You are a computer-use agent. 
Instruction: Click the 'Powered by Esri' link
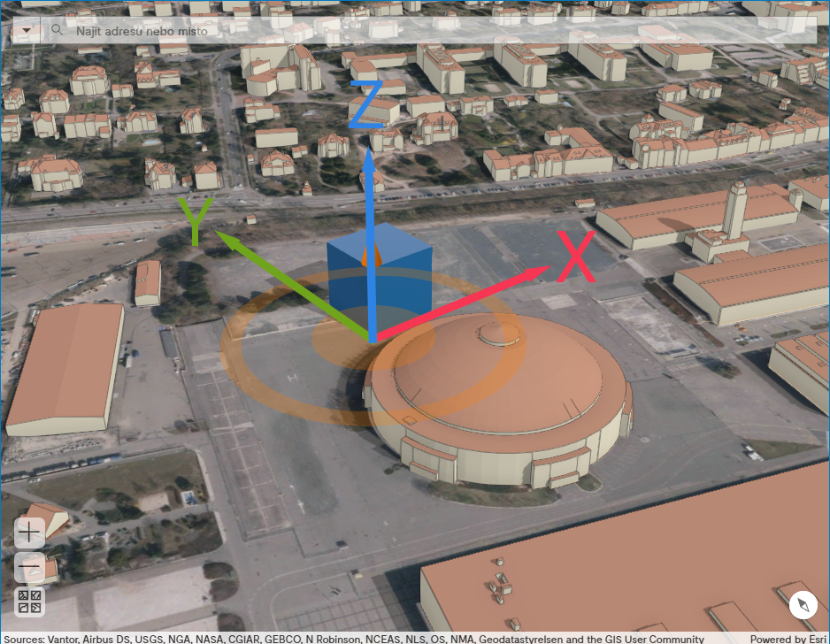pos(788,638)
